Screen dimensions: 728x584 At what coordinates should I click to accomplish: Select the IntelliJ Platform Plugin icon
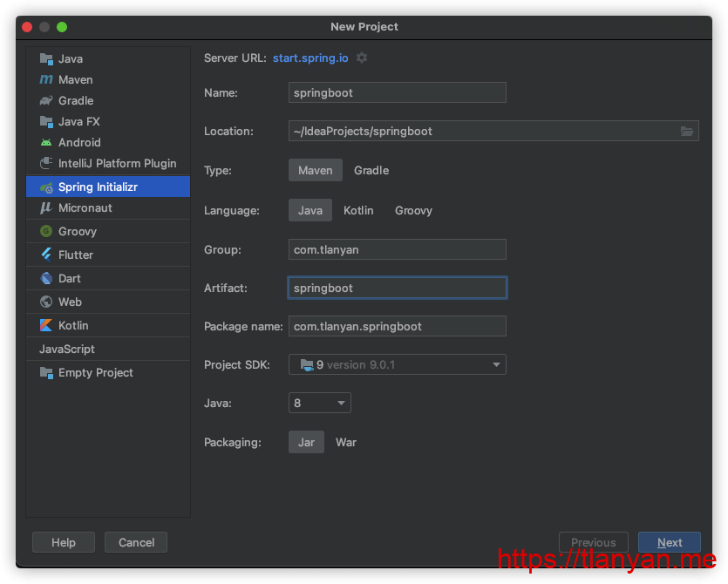(x=46, y=163)
